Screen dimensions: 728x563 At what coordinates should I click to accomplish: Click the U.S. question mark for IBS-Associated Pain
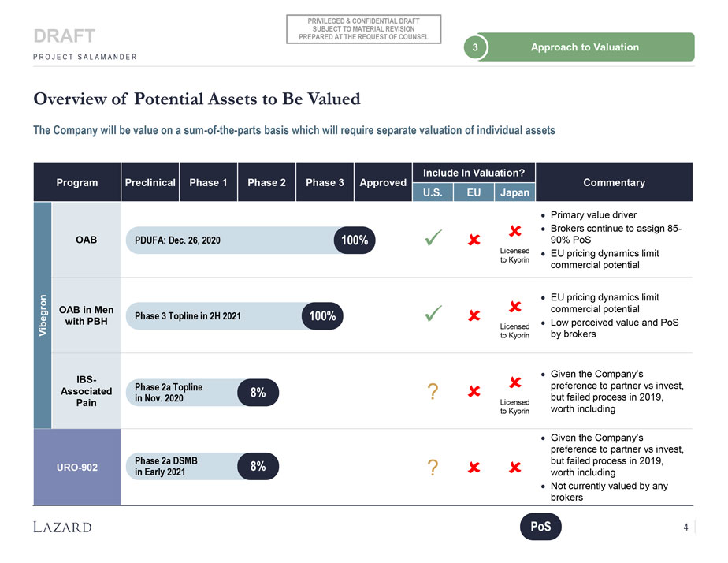[432, 392]
